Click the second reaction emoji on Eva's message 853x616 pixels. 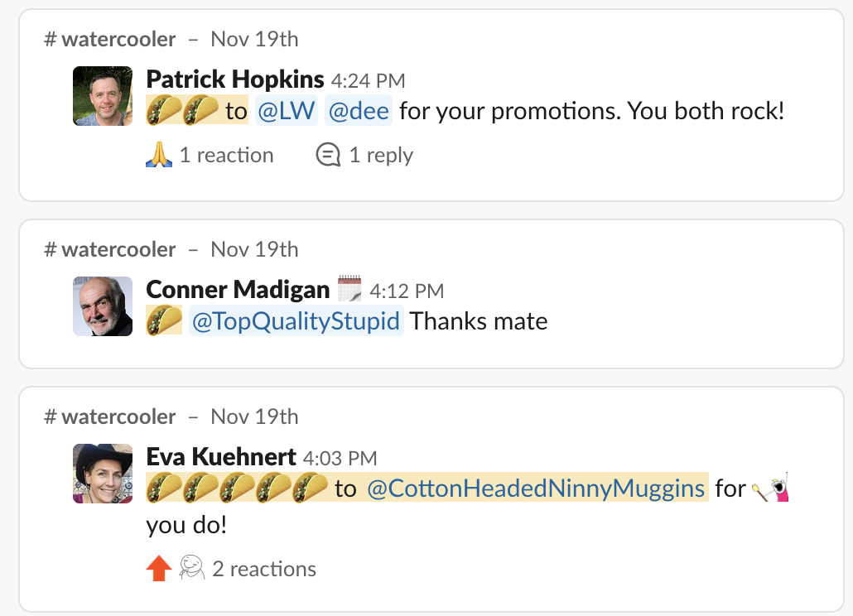192,569
